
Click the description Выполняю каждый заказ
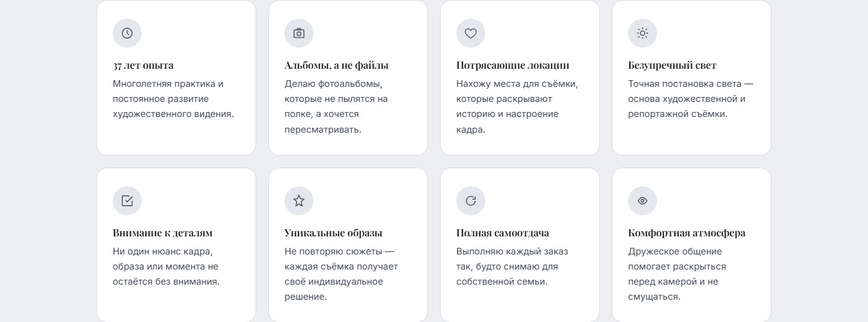tap(512, 267)
